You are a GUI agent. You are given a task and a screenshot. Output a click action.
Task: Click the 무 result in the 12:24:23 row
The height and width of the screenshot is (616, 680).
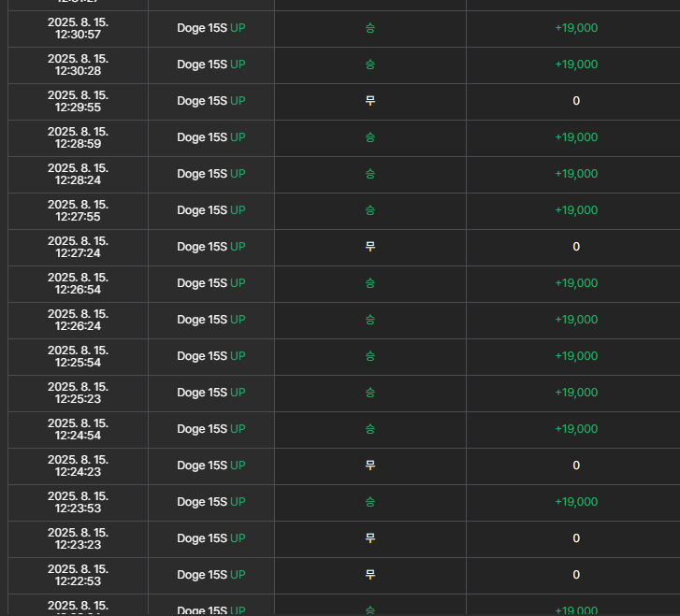point(369,466)
